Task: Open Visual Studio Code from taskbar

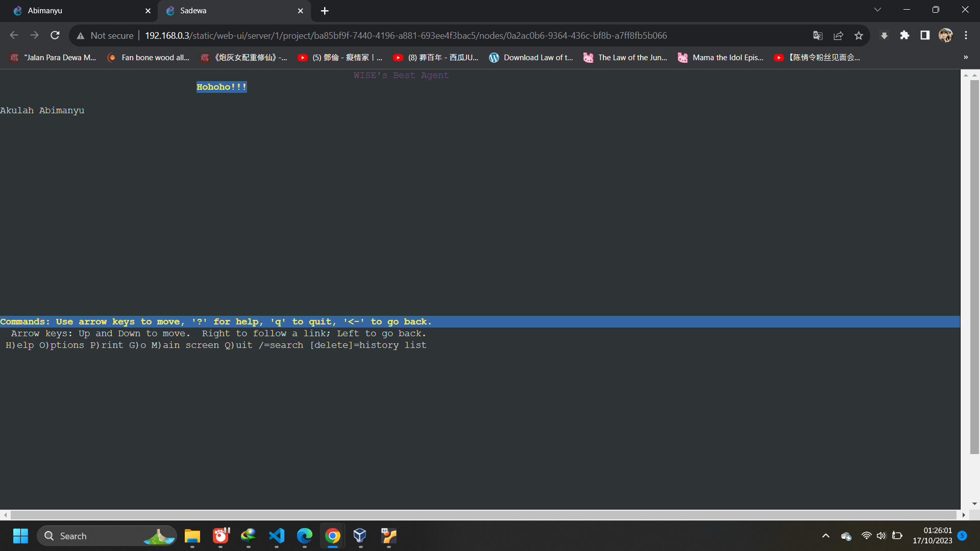Action: click(277, 536)
